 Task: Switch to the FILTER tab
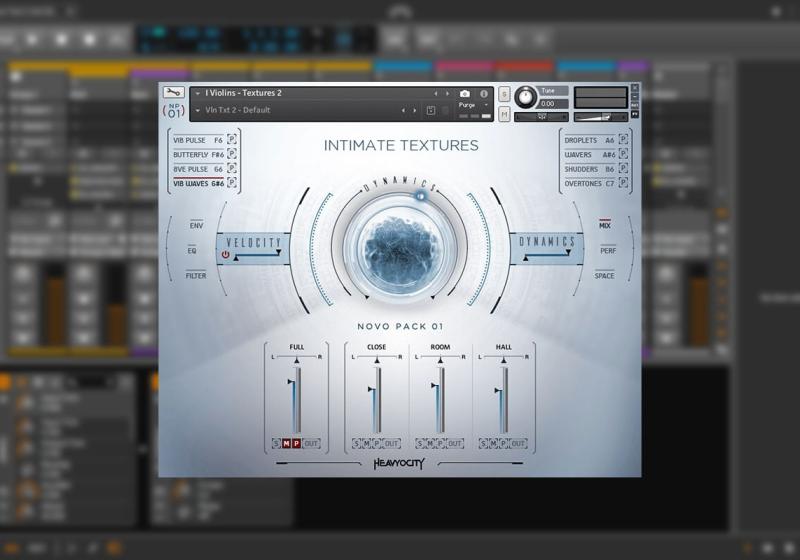pos(196,275)
